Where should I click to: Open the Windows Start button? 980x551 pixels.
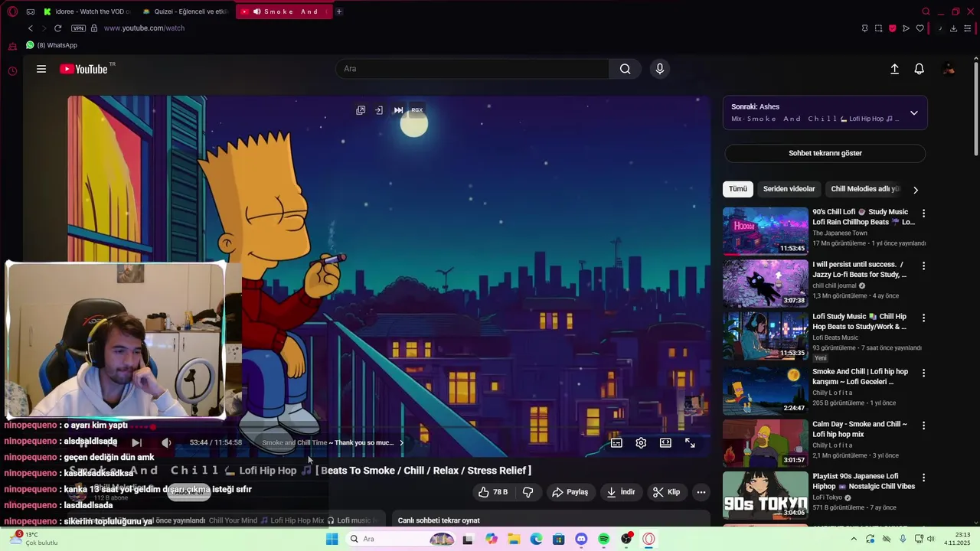(332, 539)
